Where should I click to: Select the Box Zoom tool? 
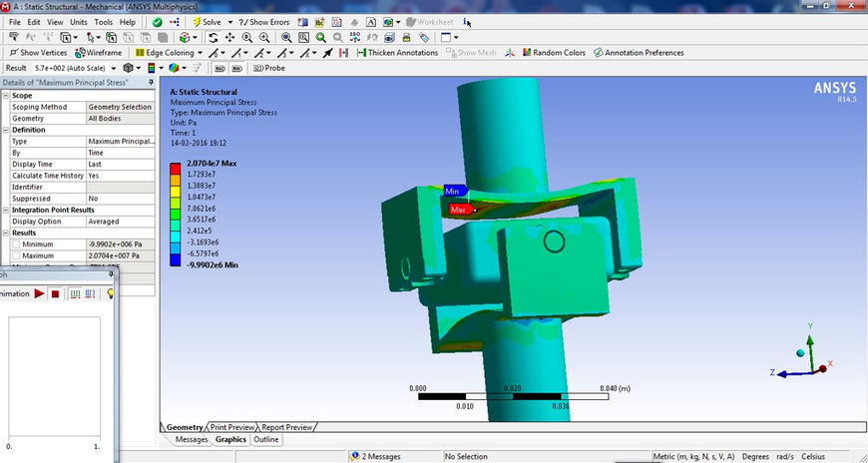coord(264,38)
